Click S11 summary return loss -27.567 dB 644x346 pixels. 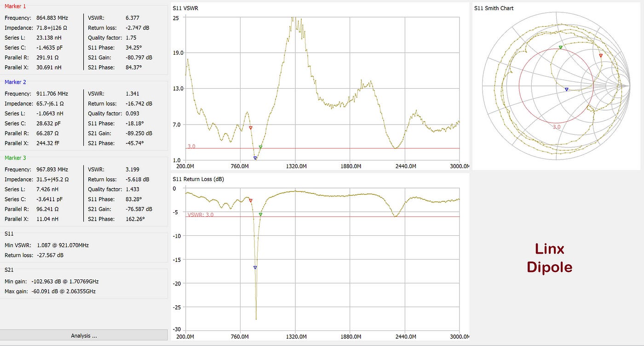(x=50, y=255)
